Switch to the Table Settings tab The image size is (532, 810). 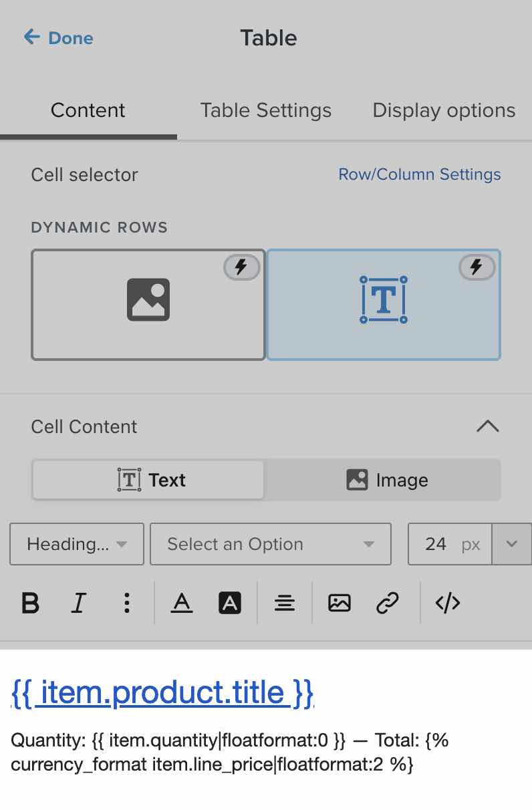(266, 110)
